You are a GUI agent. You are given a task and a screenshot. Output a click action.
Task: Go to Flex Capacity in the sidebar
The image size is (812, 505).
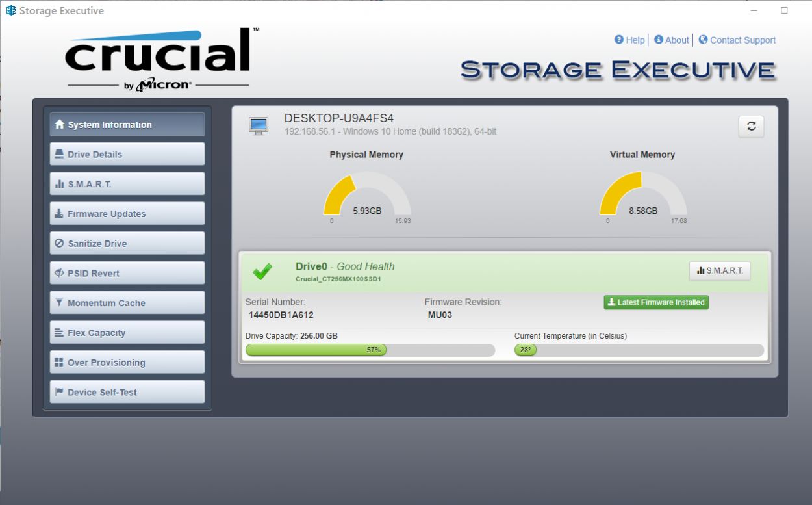[127, 333]
